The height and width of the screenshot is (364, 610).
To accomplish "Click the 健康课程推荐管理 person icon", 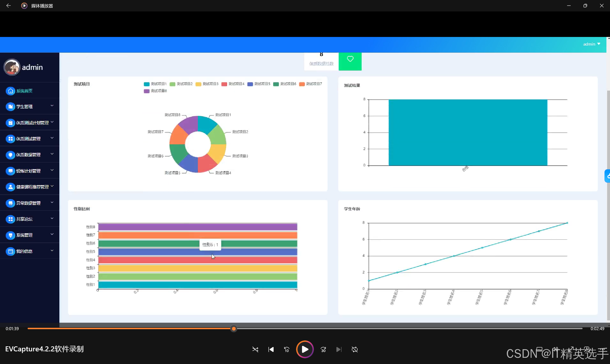I will click(x=10, y=187).
